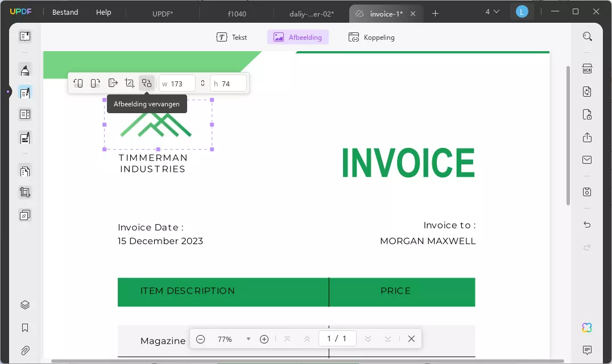Rotate image counterclockwise

(78, 83)
